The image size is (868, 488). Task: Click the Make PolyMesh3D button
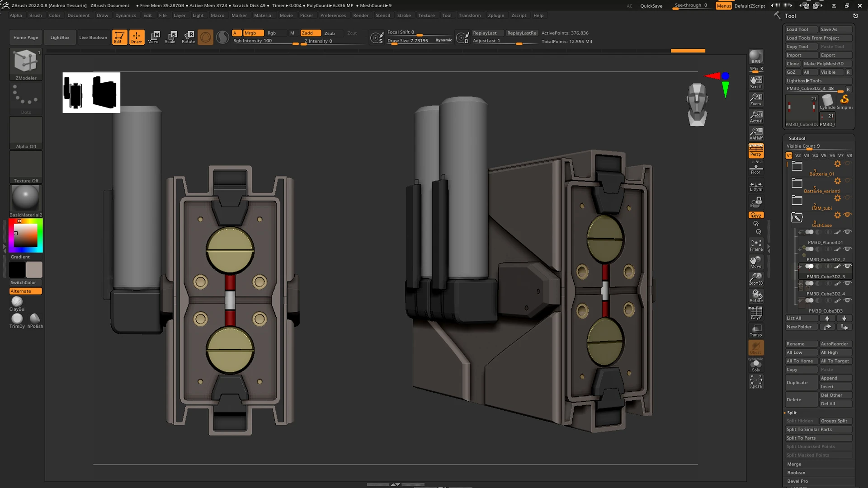[827, 64]
